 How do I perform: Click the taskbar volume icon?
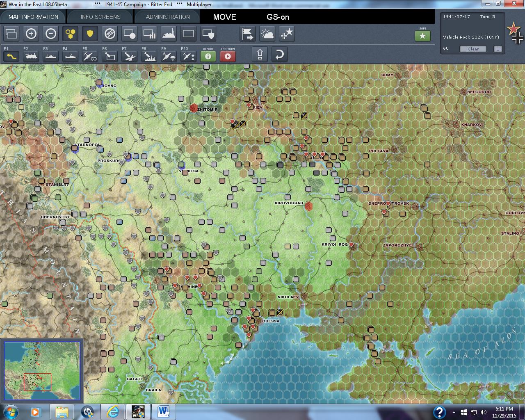[484, 412]
